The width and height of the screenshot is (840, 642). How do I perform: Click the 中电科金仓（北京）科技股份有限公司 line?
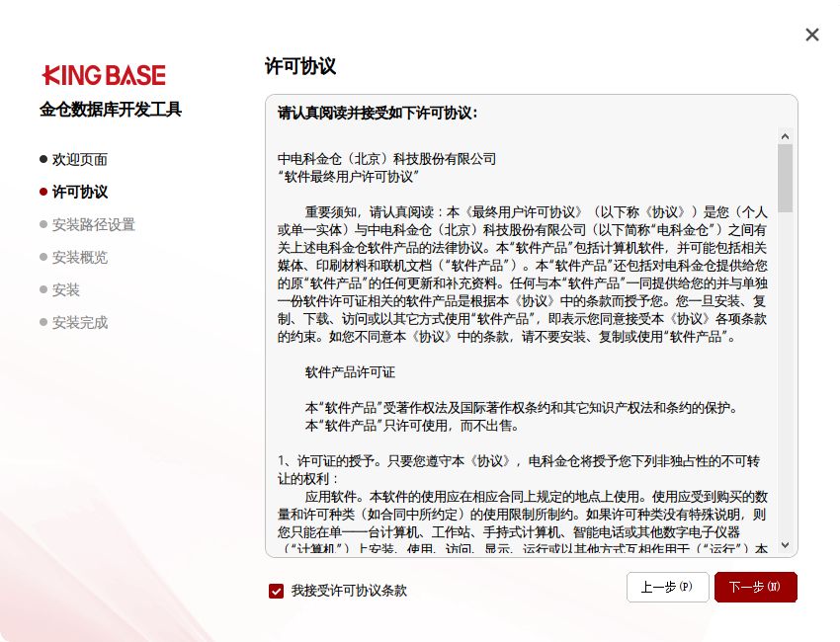(386, 158)
